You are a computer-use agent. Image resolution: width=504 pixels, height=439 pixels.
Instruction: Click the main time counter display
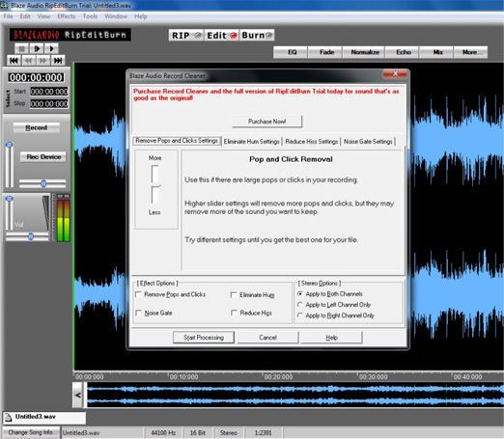36,77
